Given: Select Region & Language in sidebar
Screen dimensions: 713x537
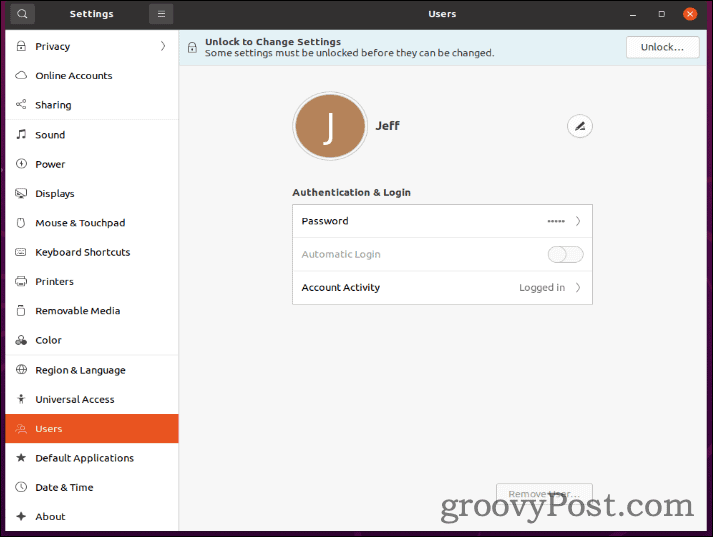Looking at the screenshot, I should tap(80, 370).
